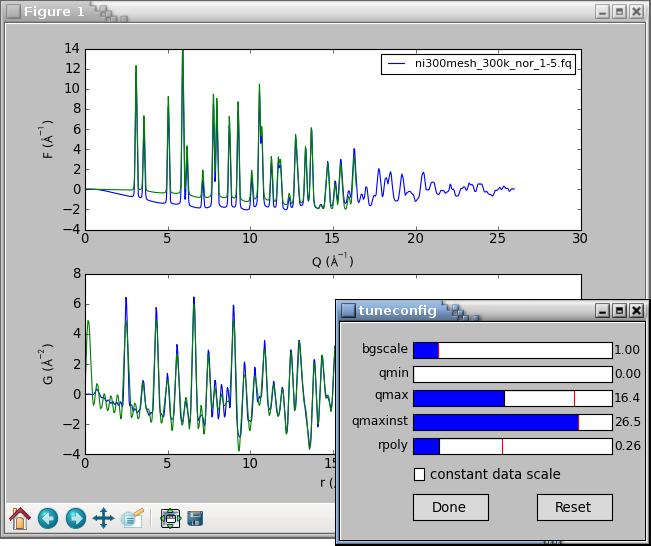
Task: Maximize the tuneconfig window
Action: tap(619, 311)
